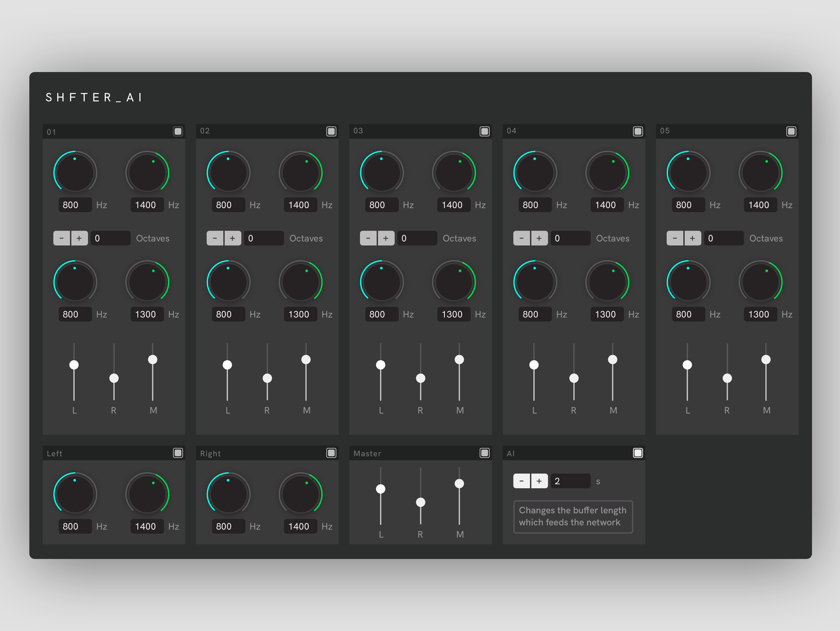This screenshot has width=840, height=631.
Task: Toggle the checkbox on panel 01
Action: point(178,132)
